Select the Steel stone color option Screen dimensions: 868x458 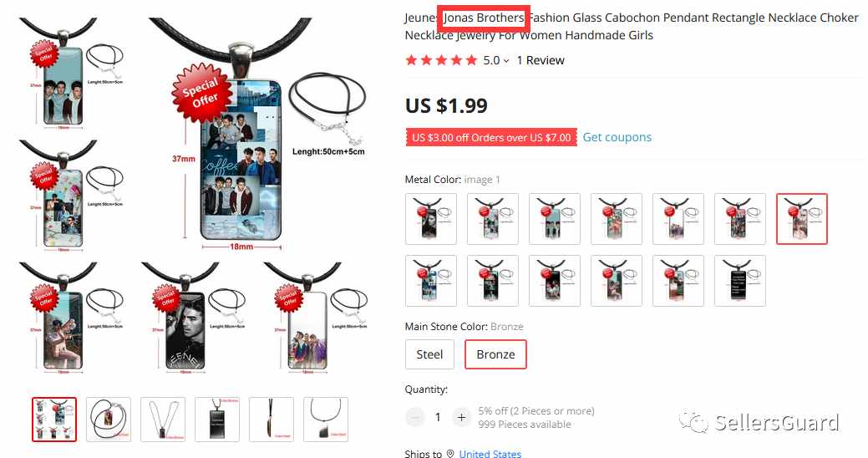[x=429, y=354]
